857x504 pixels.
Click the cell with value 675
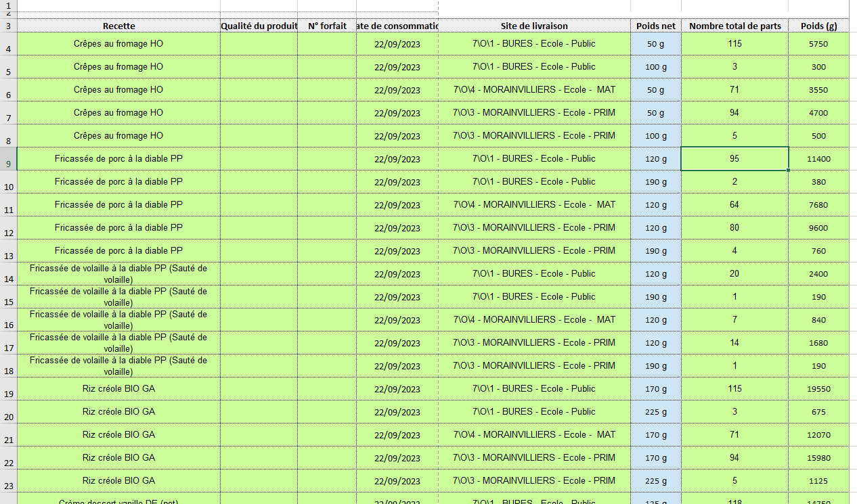818,412
